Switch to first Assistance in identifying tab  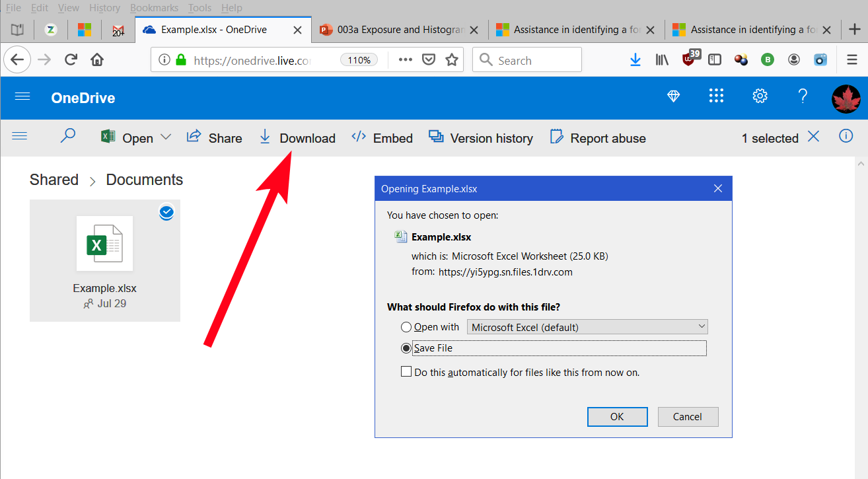pyautogui.click(x=577, y=30)
